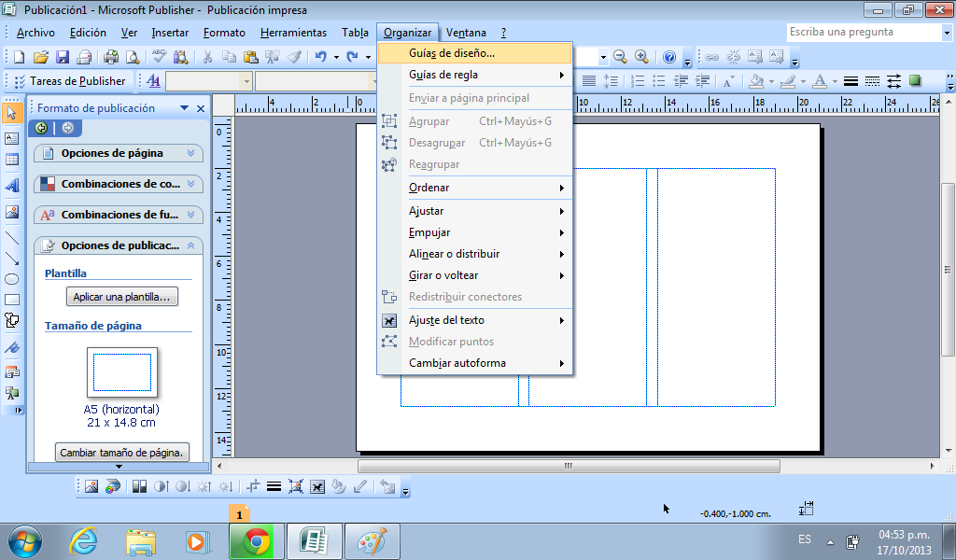Select the Line drawing tool

pyautogui.click(x=11, y=238)
